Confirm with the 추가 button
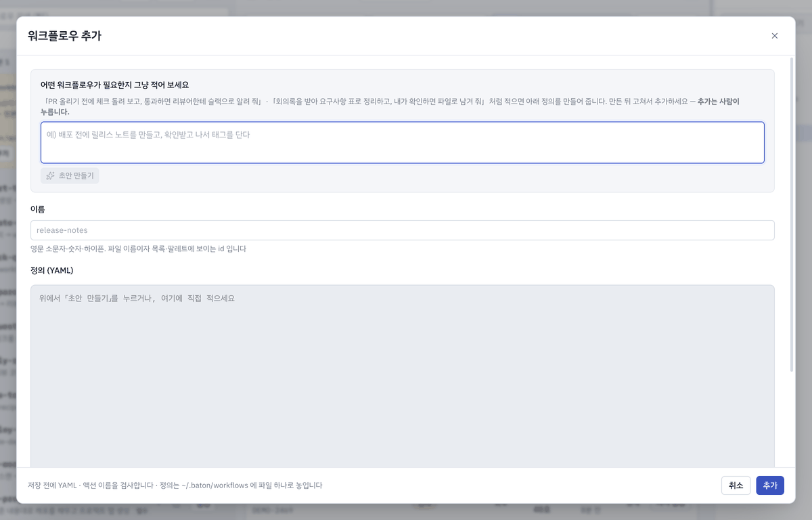This screenshot has width=812, height=520. pyautogui.click(x=770, y=485)
